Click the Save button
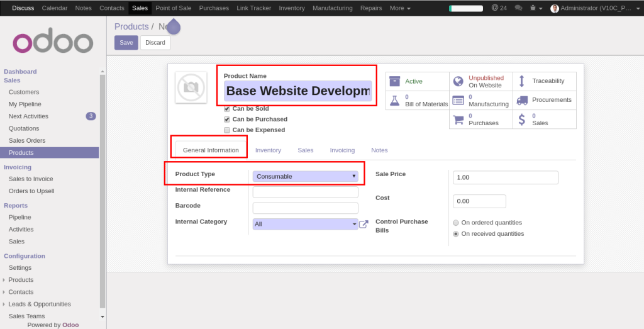 tap(126, 43)
